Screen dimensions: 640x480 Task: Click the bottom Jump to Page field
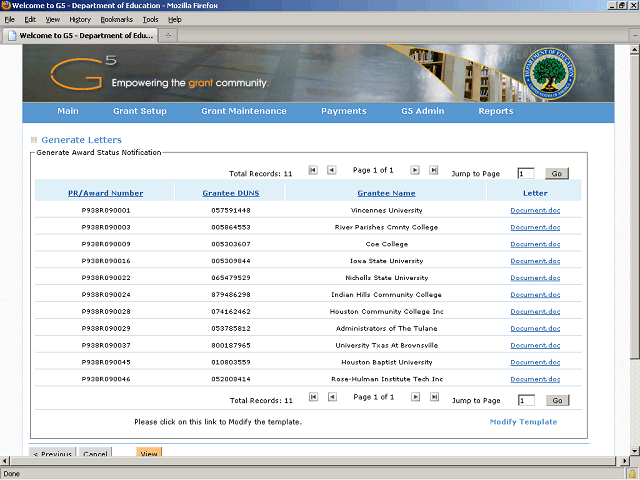click(527, 400)
